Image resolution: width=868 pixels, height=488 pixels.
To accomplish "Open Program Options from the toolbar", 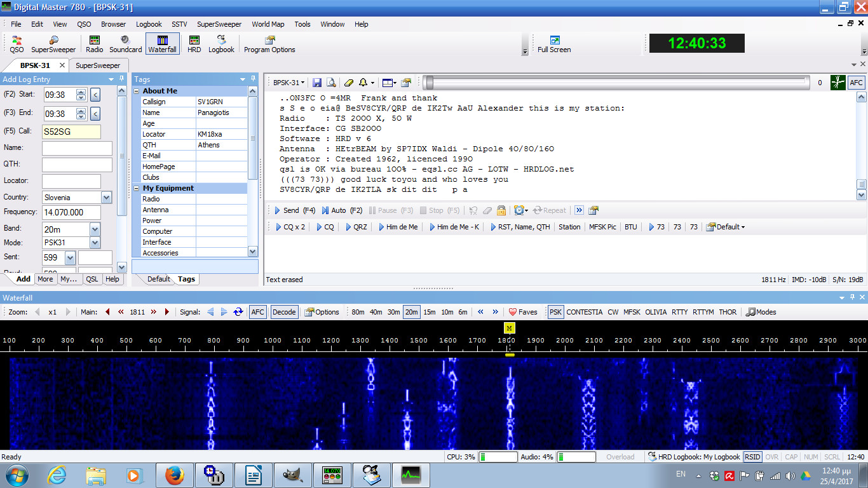I will point(269,43).
